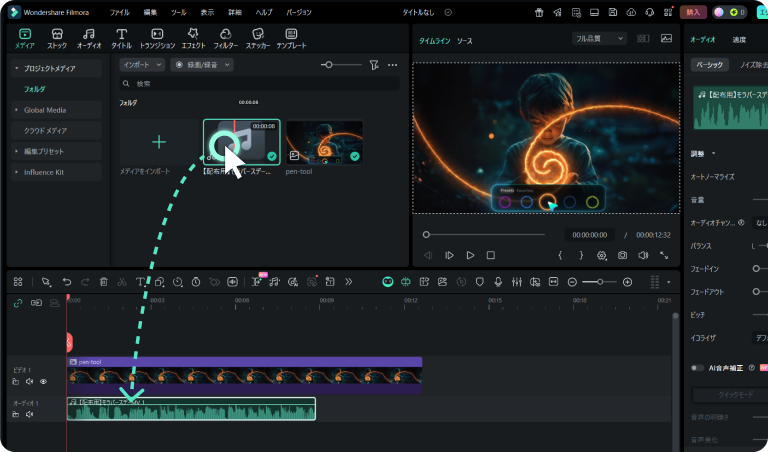Screen dimensions: 768x452
Task: Hide the ビデオ1 track using eye icon
Action: coord(43,381)
